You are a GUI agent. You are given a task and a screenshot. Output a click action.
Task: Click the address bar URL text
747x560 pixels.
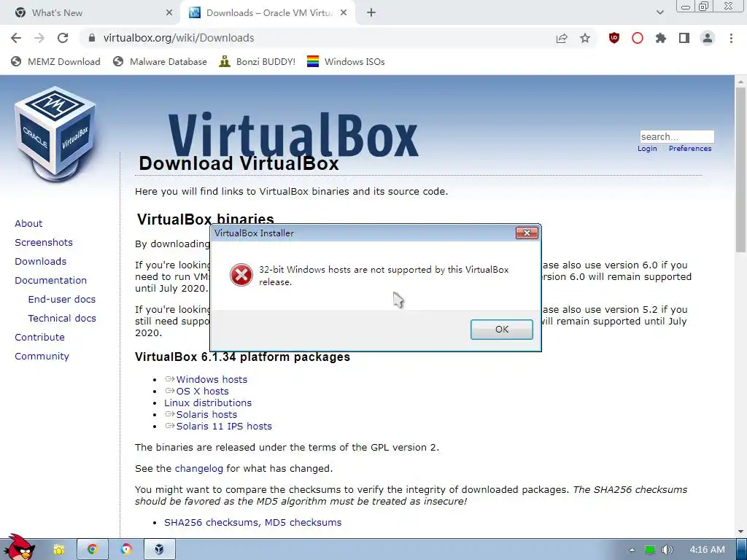(x=179, y=38)
